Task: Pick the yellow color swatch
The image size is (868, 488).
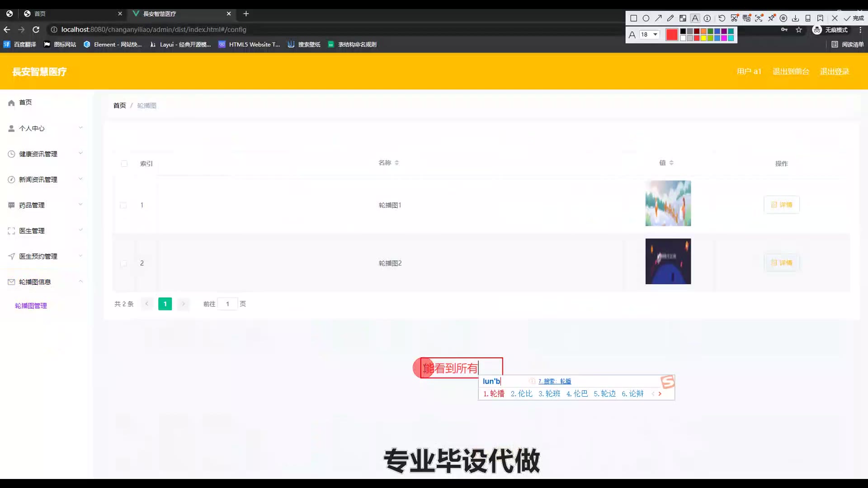Action: point(703,38)
